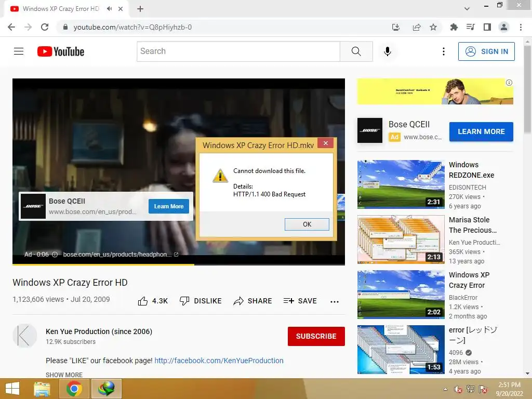Open the Action Center flag icon

(483, 389)
